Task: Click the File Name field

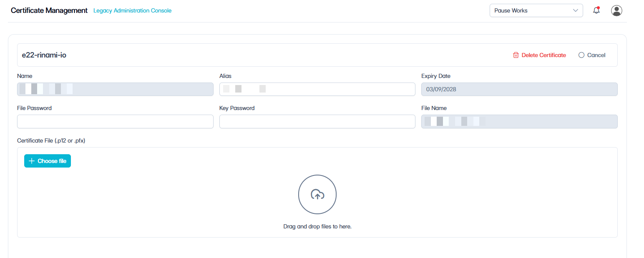Action: (519, 121)
